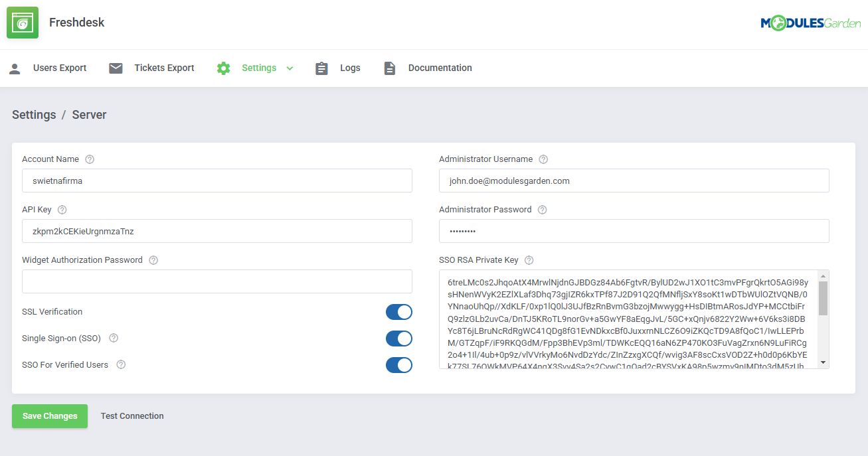
Task: Click the Documentation page icon
Action: (x=389, y=67)
